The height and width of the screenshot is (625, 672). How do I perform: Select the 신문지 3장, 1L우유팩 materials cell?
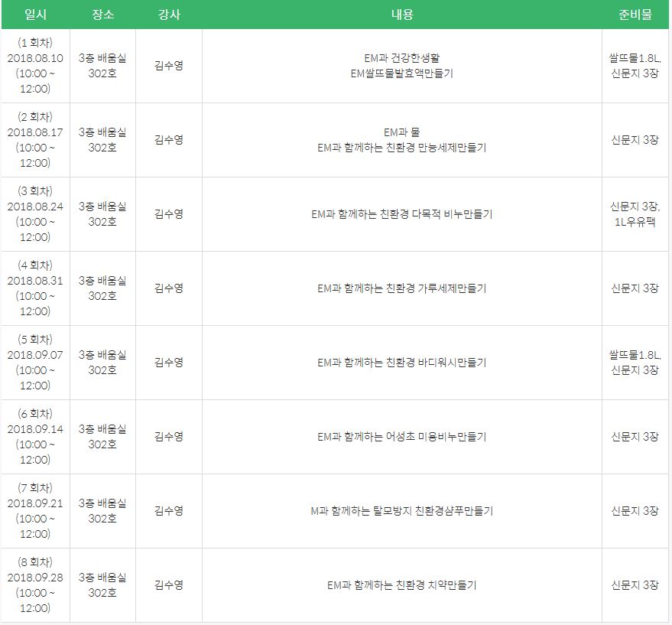pyautogui.click(x=635, y=214)
